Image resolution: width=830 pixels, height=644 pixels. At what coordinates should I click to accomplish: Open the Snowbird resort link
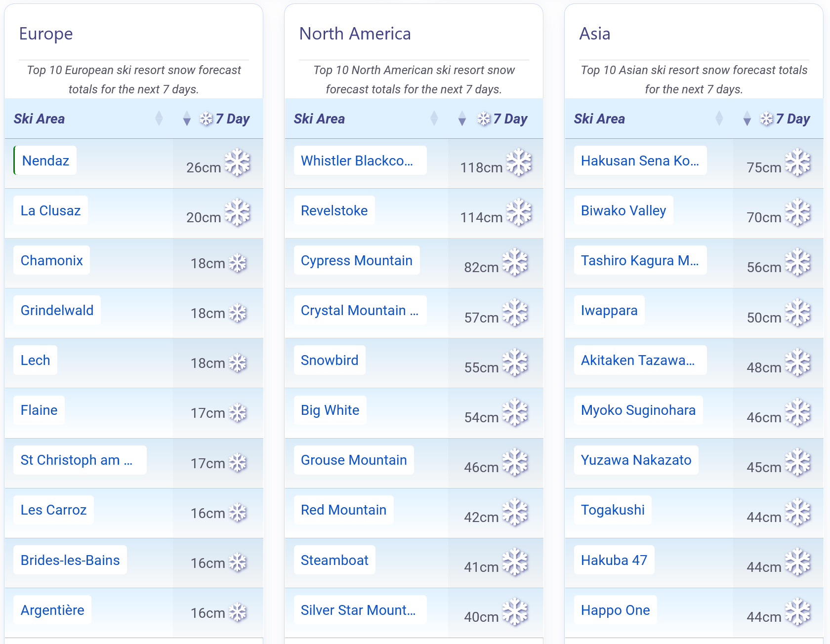330,360
